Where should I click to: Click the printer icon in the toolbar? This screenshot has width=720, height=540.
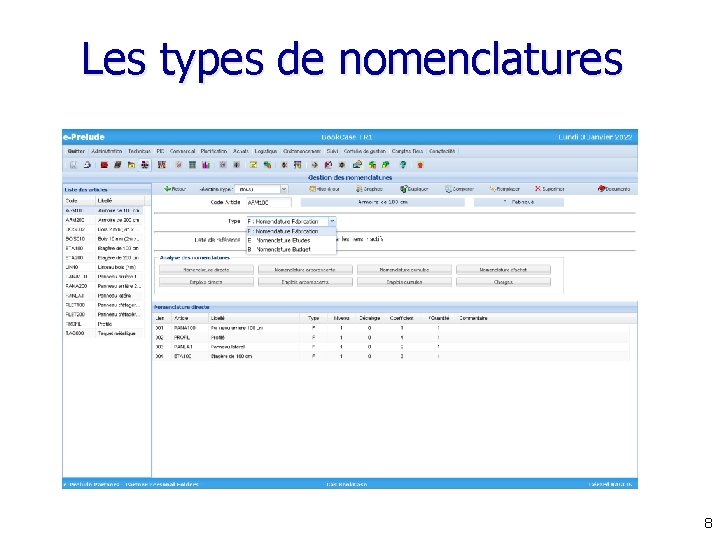click(87, 165)
